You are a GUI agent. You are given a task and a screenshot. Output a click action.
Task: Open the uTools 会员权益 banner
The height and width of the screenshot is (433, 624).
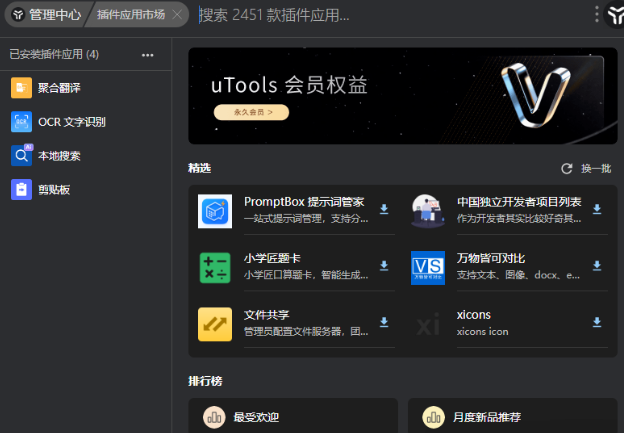403,96
